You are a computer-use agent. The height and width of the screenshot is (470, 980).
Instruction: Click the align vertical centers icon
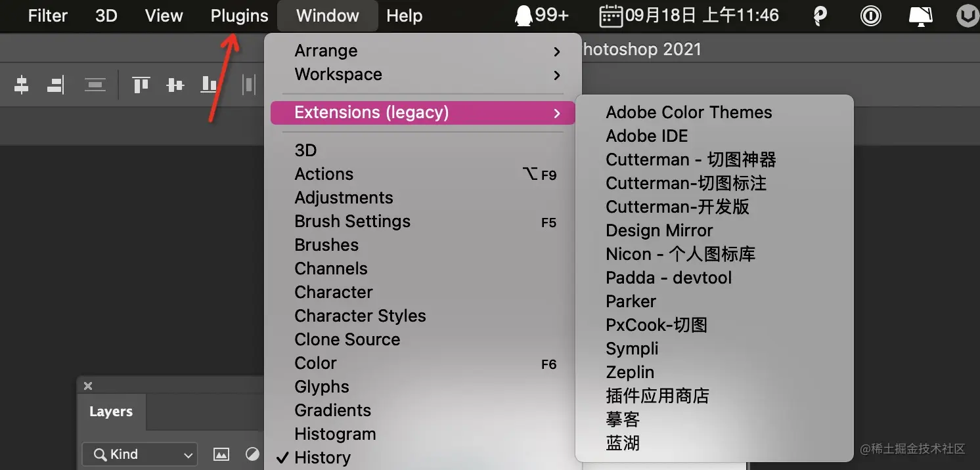tap(175, 85)
